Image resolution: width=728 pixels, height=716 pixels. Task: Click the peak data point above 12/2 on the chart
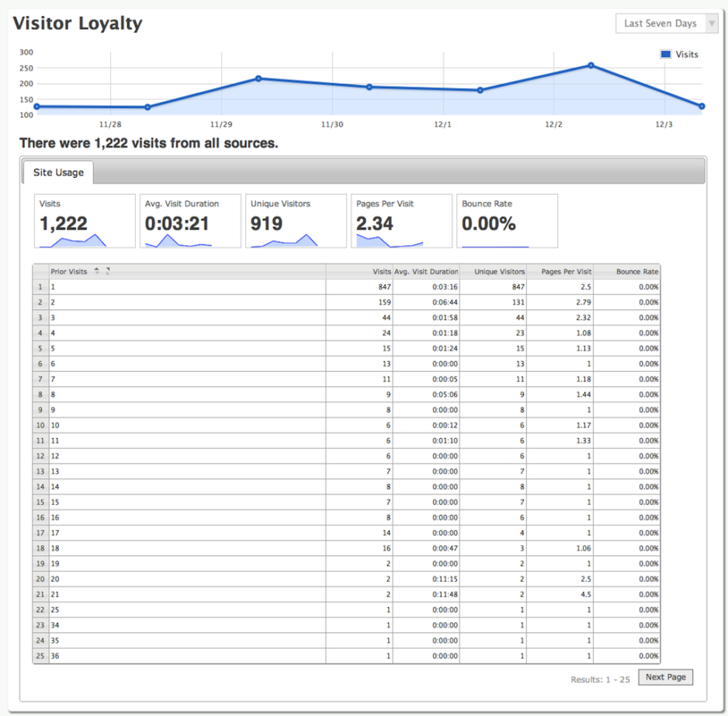click(591, 66)
